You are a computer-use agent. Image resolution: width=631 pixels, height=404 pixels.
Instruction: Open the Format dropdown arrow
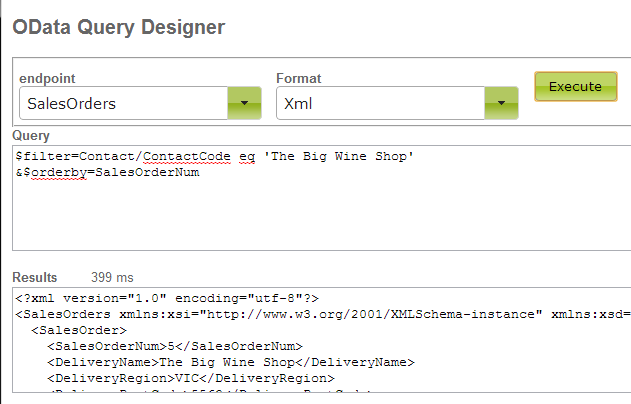pos(501,103)
